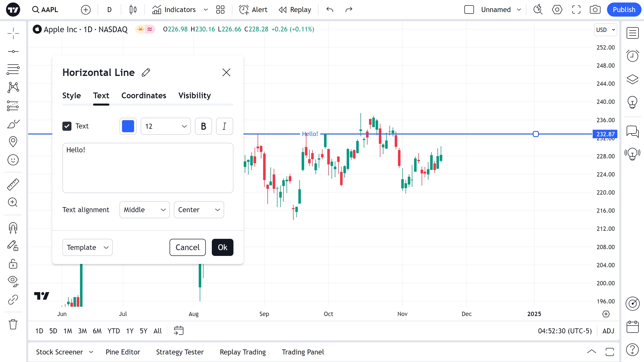The width and height of the screenshot is (644, 362).
Task: Click the magnet mode icon
Action: (x=13, y=228)
